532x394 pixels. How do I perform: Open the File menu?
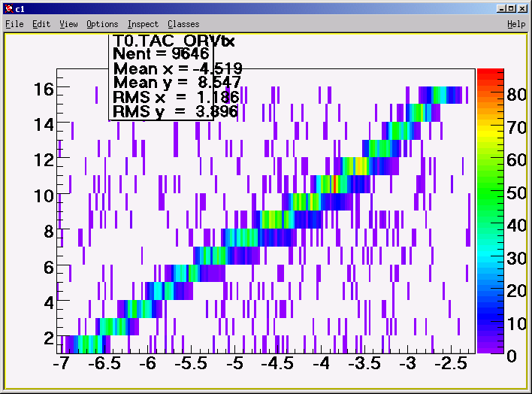point(14,24)
